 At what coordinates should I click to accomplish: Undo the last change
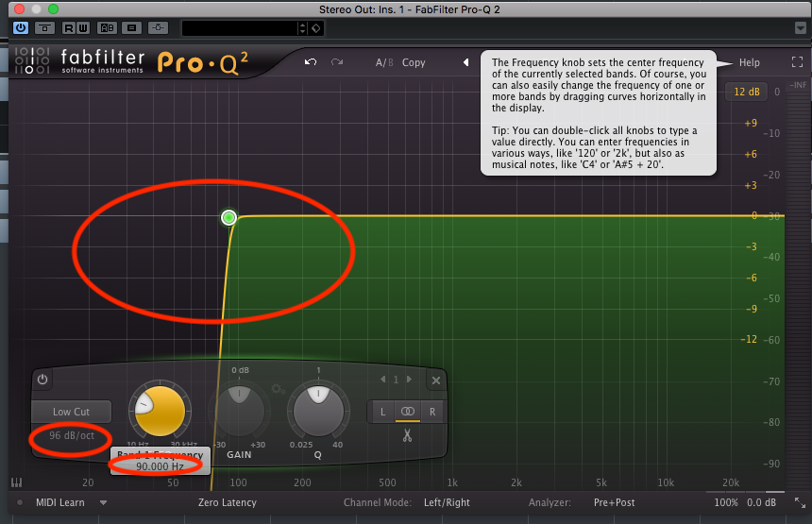[311, 62]
